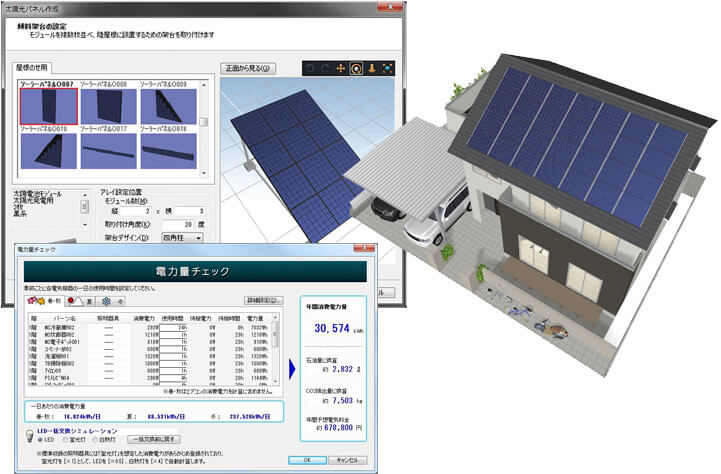Select the orbit view circle tool
The width and height of the screenshot is (721, 474).
[x=355, y=69]
